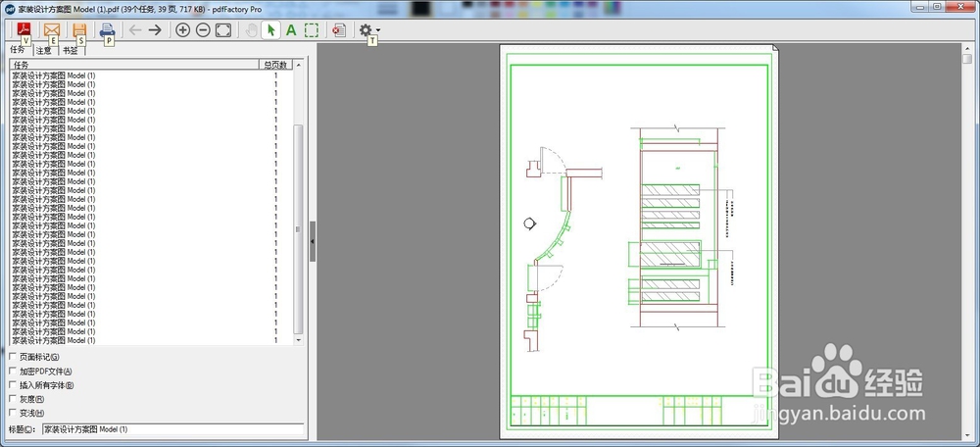Screen dimensions: 980x447
Task: Open the PDF in Acrobat viewer
Action: 24,29
